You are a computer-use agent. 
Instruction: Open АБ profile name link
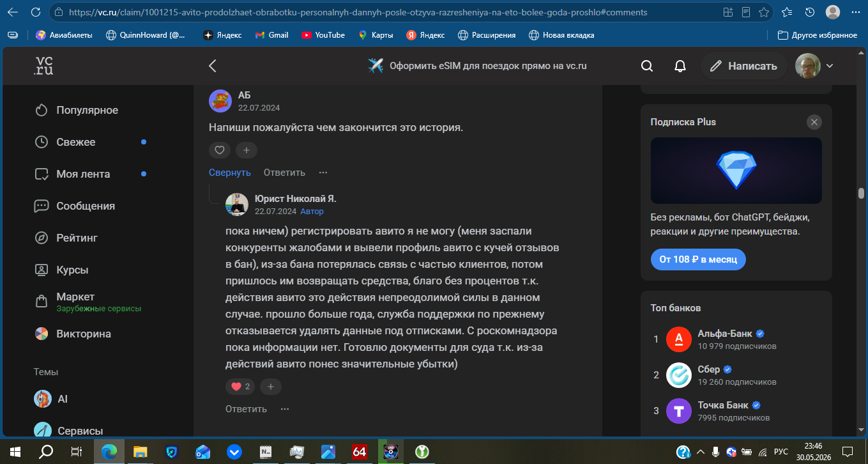pyautogui.click(x=245, y=95)
